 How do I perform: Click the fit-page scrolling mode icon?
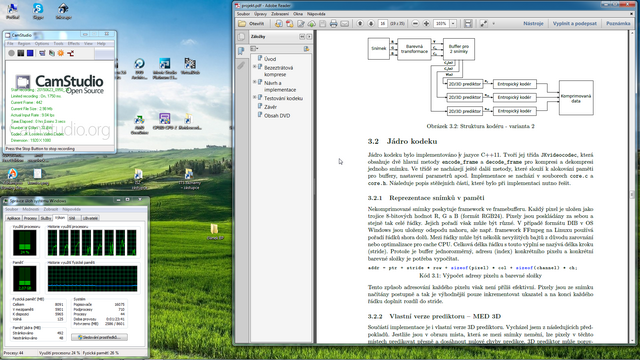tap(468, 24)
